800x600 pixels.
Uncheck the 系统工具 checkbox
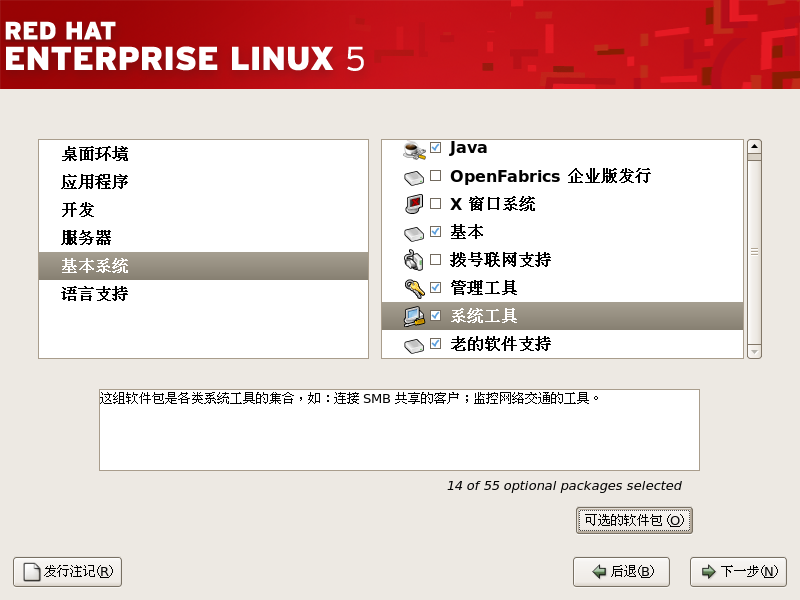435,315
